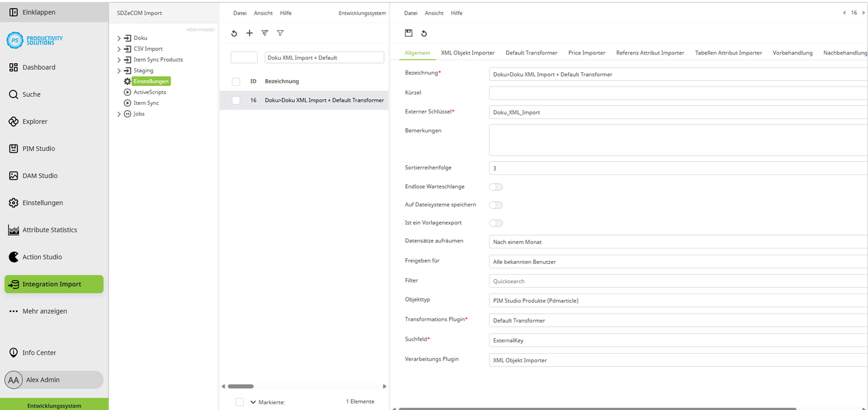Click the Suche magnifier icon
The image size is (868, 410).
pyautogui.click(x=14, y=95)
